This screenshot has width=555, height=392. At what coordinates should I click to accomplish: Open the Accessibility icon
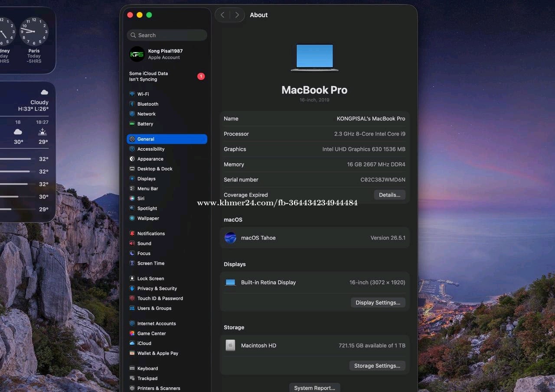click(x=132, y=149)
